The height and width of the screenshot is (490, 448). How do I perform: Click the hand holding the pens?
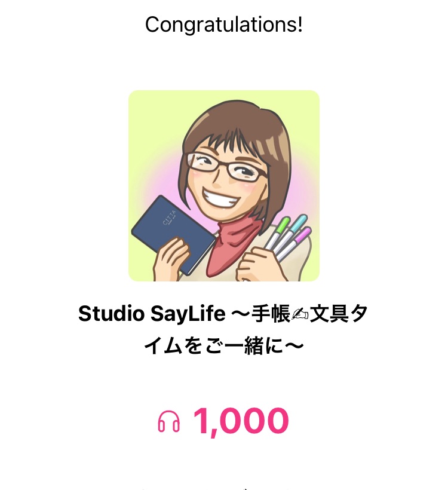tap(258, 263)
